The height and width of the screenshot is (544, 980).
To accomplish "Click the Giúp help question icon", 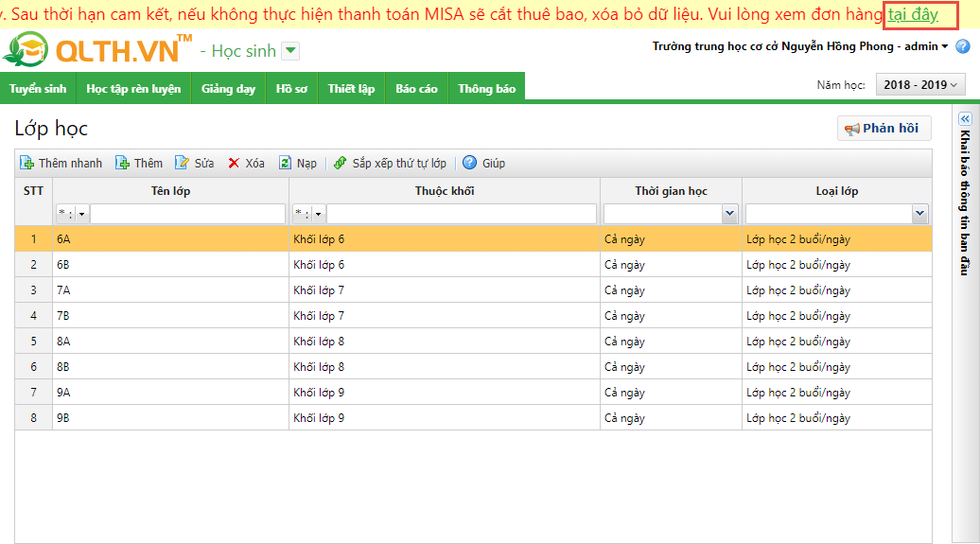I will point(469,163).
